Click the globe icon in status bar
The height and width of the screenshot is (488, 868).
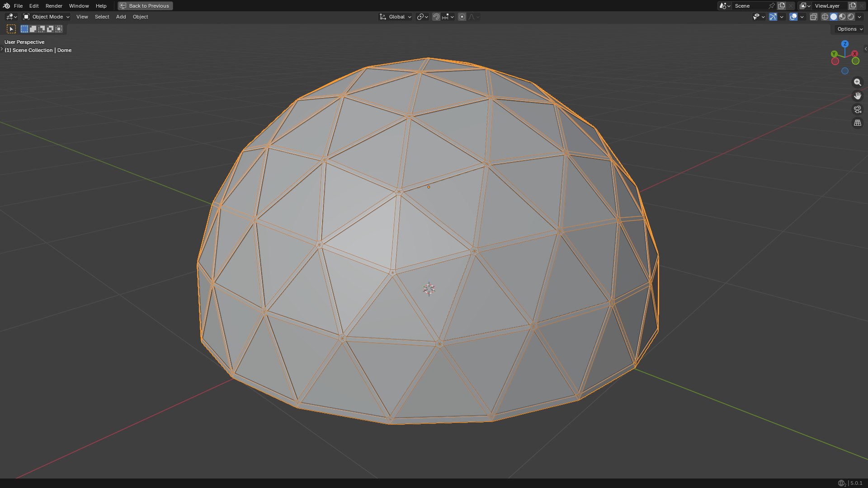pos(841,483)
